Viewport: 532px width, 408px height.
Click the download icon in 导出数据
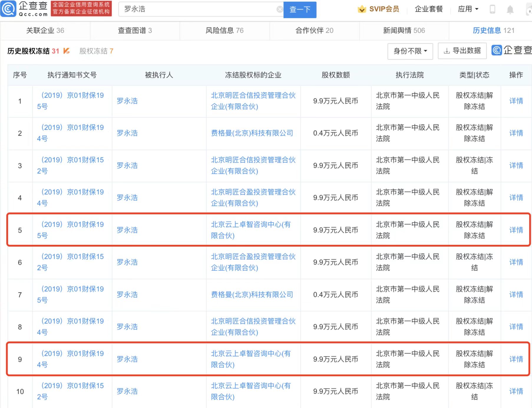click(447, 51)
